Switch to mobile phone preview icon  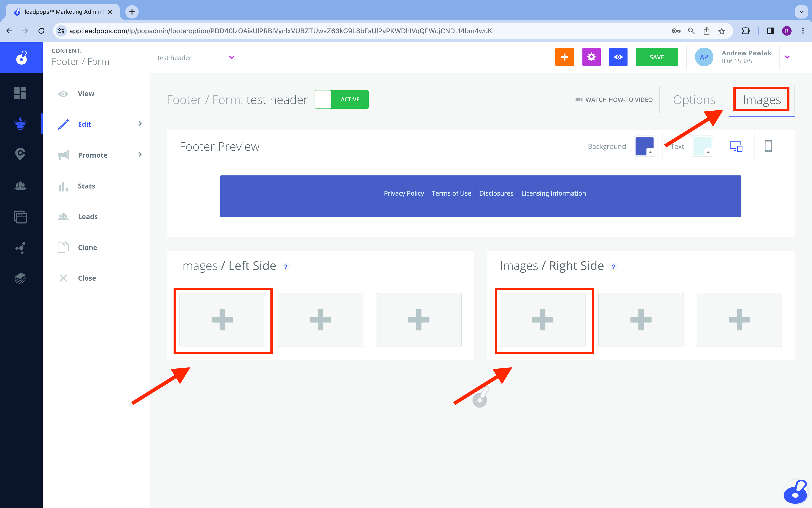768,146
